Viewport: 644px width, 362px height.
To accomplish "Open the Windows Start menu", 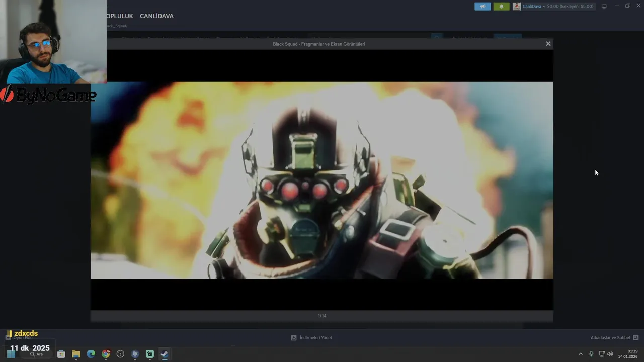I will [x=11, y=354].
